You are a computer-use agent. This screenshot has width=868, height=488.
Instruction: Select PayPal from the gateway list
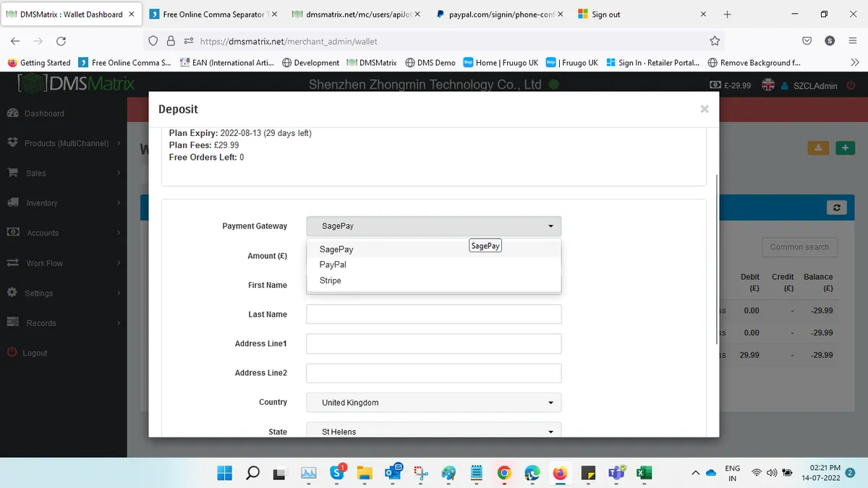click(x=434, y=265)
